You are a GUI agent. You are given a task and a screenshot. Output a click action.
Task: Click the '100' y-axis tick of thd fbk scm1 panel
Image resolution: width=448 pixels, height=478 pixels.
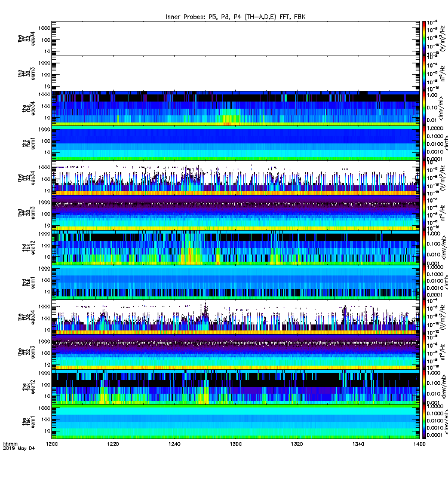point(46,280)
